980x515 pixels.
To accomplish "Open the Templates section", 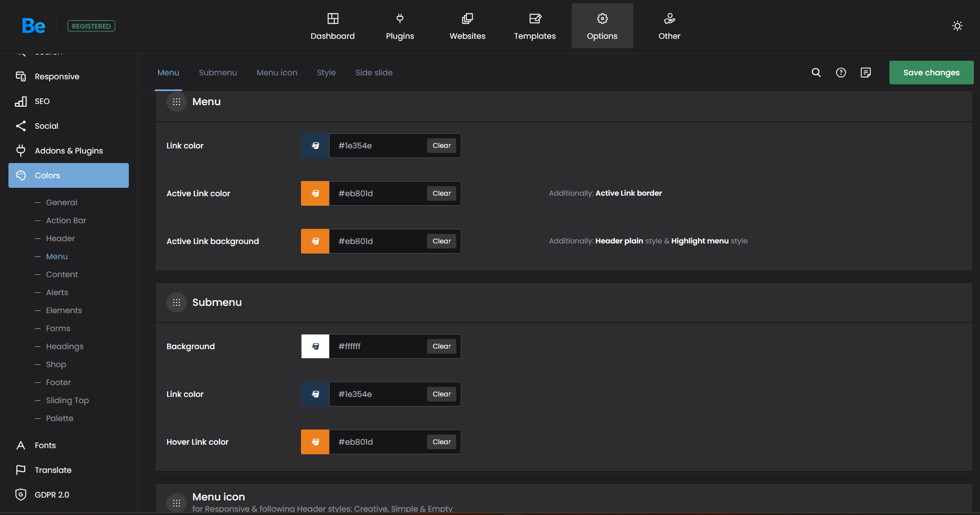I will [x=534, y=26].
